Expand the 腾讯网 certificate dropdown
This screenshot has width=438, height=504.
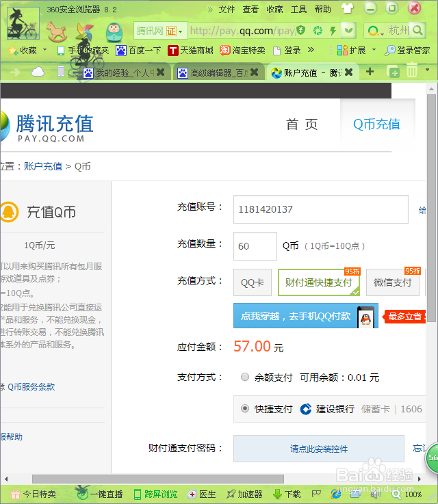tap(181, 31)
